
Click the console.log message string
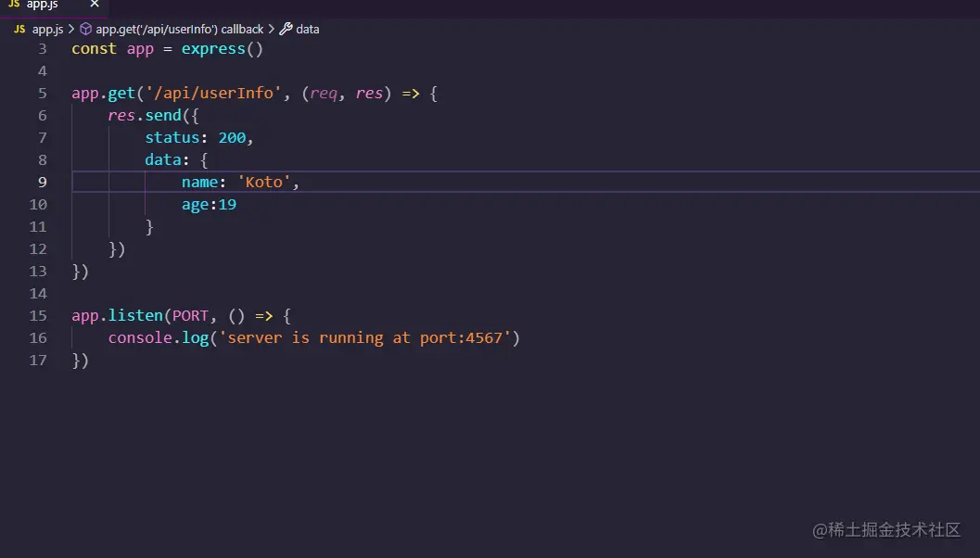[364, 338]
